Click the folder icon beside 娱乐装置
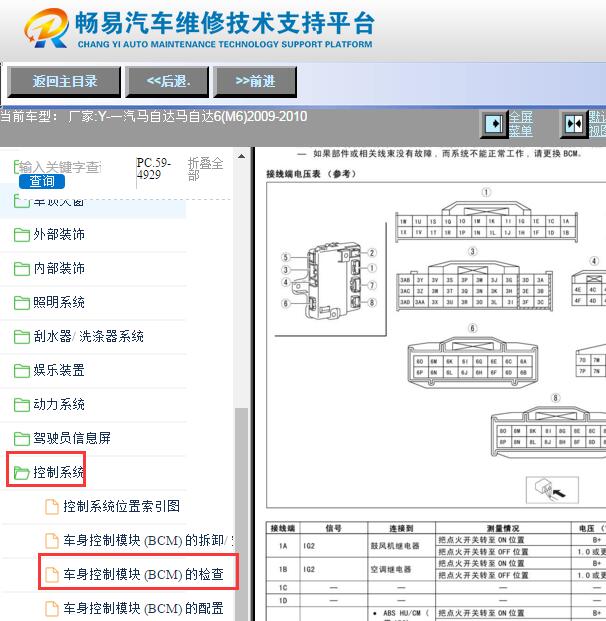This screenshot has height=621, width=606. tap(22, 371)
